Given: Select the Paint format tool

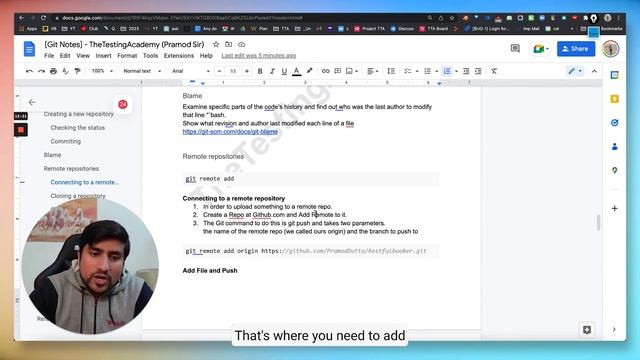Looking at the screenshot, I should [x=78, y=71].
